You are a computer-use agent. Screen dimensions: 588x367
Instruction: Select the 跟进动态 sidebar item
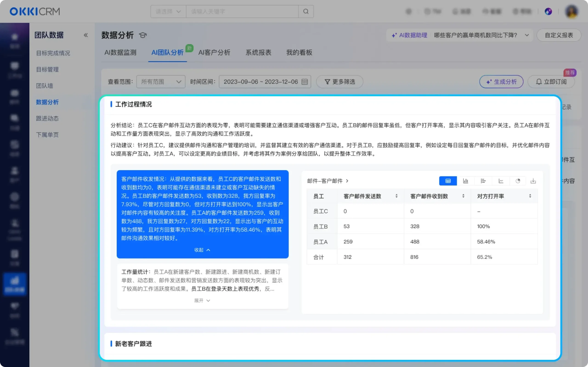coord(47,118)
